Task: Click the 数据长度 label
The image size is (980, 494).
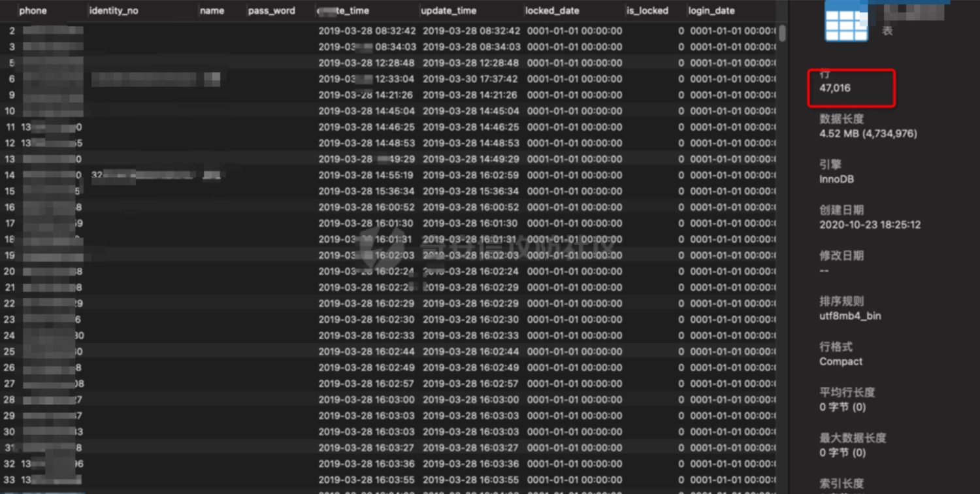Action: point(841,119)
